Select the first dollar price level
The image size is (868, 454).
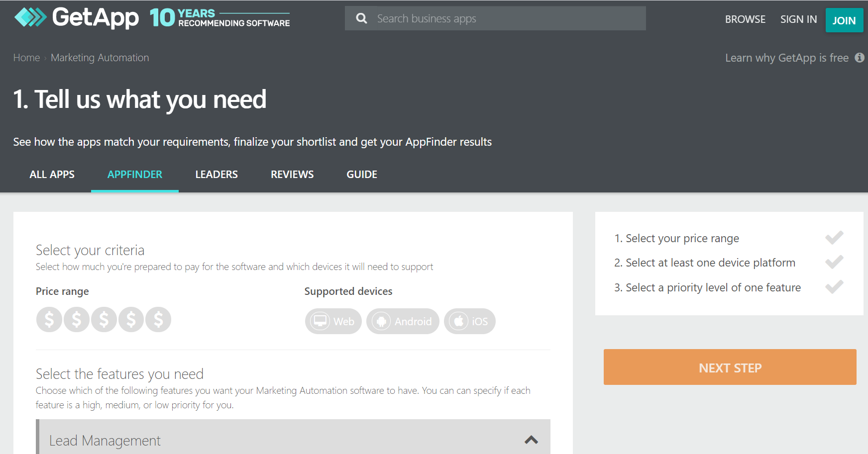point(49,319)
